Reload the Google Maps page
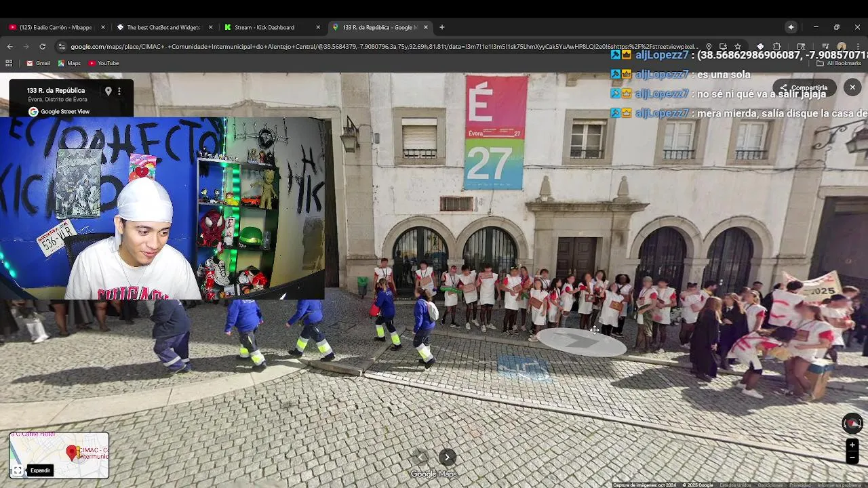Screen dimensions: 868x488 point(42,46)
